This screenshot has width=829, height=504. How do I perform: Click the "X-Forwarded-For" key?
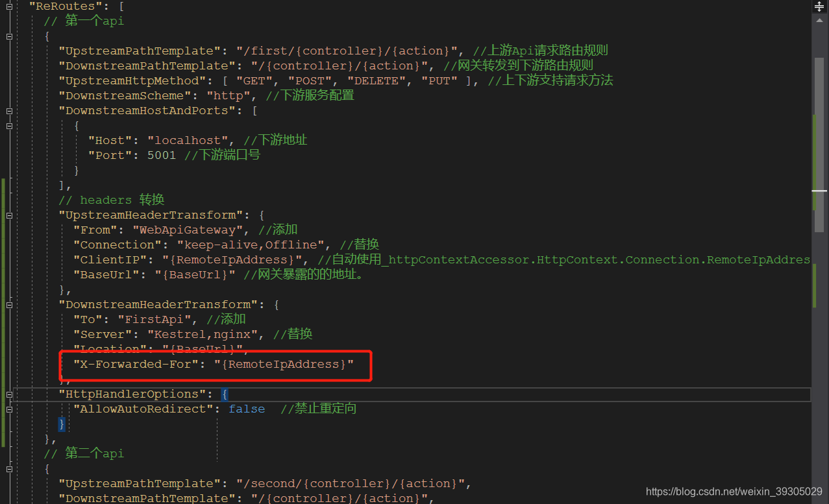(x=136, y=364)
